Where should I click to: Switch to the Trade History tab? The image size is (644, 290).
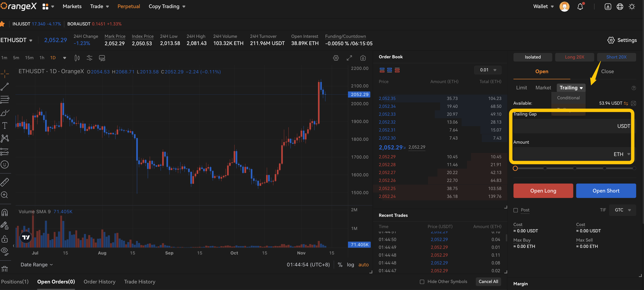(140, 282)
